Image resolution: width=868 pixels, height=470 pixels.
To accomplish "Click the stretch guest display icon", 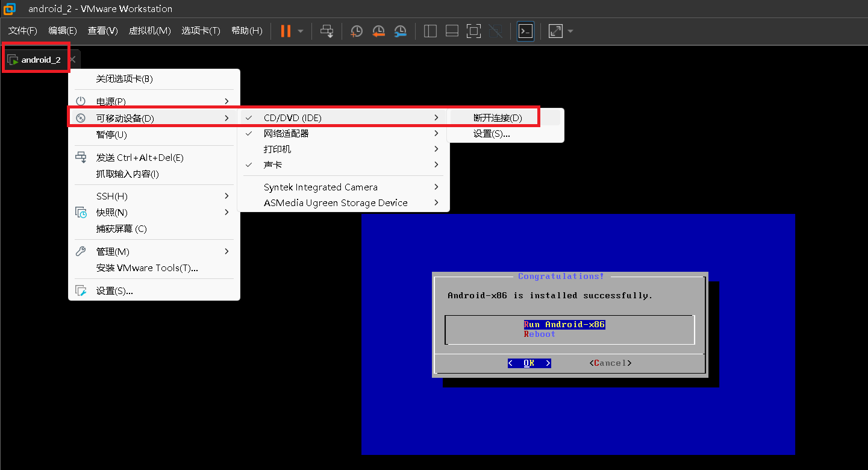I will [x=555, y=31].
